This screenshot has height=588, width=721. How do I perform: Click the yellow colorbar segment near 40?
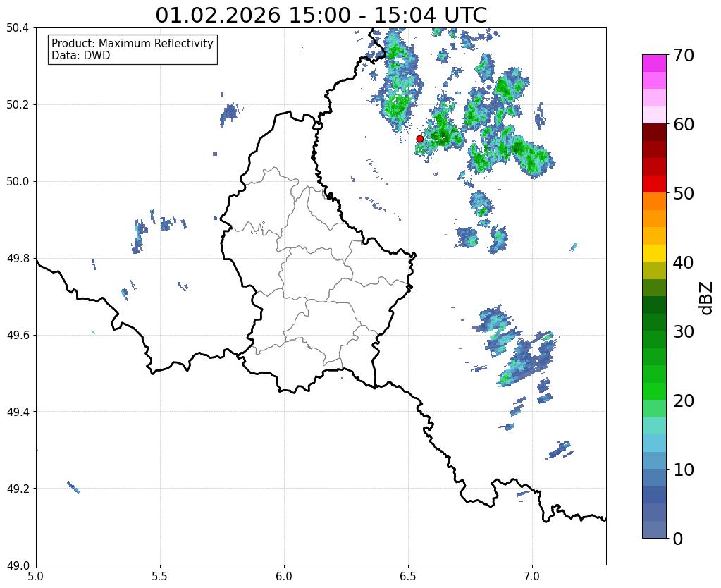(654, 253)
